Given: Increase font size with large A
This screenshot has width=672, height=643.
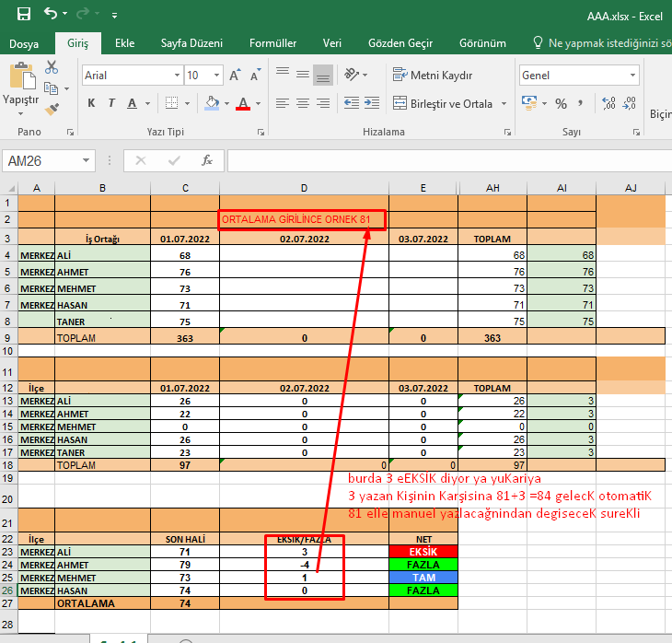Looking at the screenshot, I should [235, 76].
